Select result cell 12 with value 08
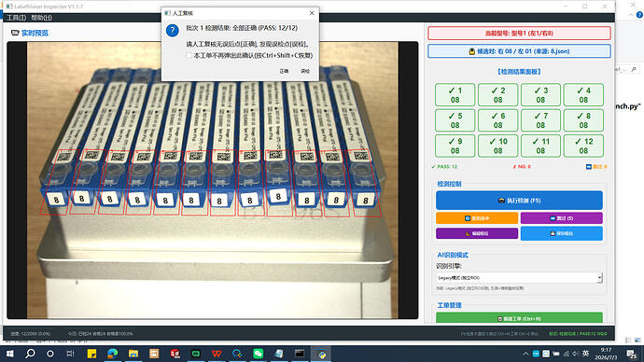 point(583,146)
